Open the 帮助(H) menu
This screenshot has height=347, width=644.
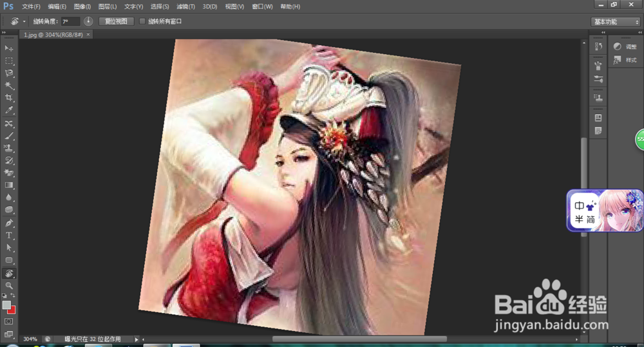click(x=290, y=6)
